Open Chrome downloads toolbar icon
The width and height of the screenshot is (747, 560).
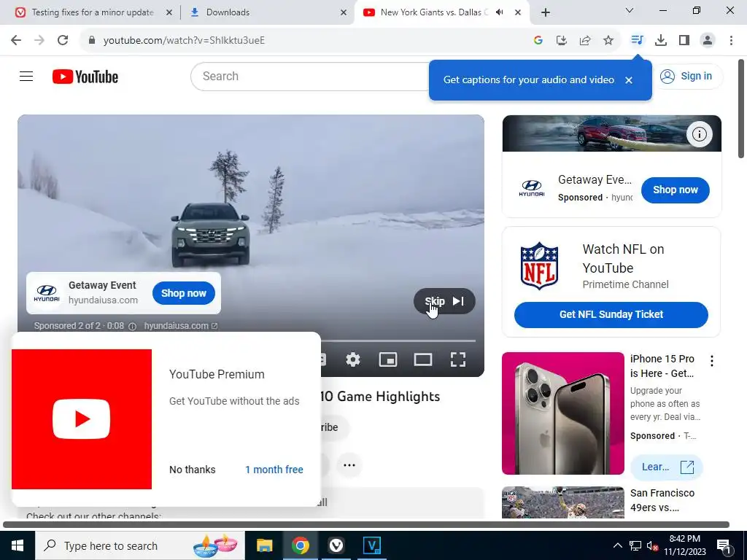click(x=661, y=41)
